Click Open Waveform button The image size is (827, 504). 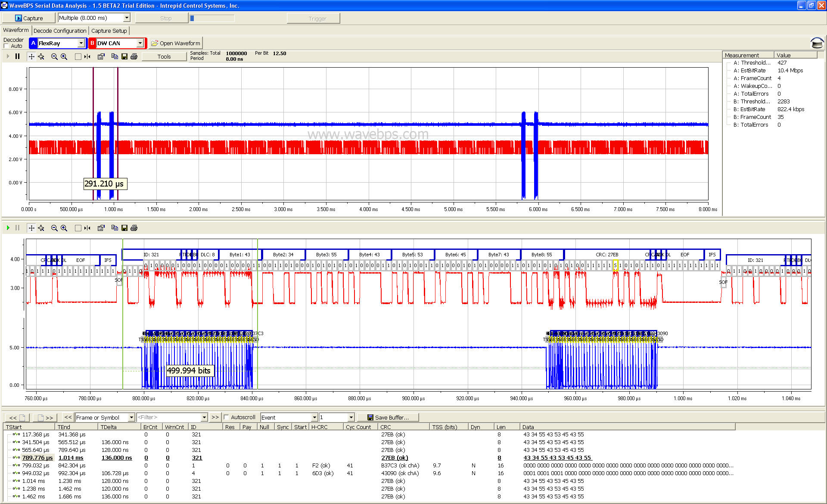tap(176, 43)
